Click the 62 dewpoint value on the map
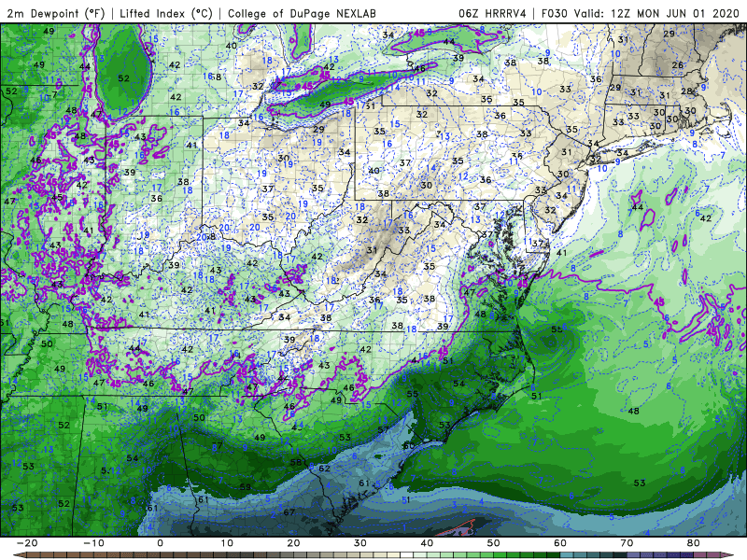This screenshot has height=560, width=747. 324,469
